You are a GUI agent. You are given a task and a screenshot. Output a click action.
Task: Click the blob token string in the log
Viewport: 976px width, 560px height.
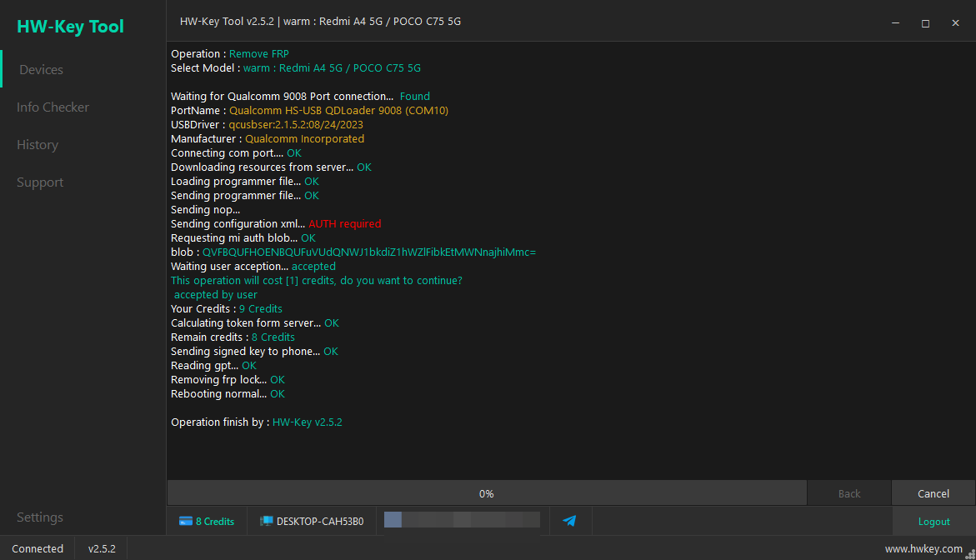[369, 252]
